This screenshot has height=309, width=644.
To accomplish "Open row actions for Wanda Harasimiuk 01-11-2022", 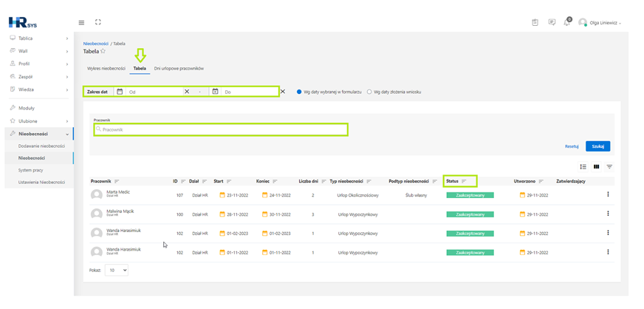I will 609,252.
